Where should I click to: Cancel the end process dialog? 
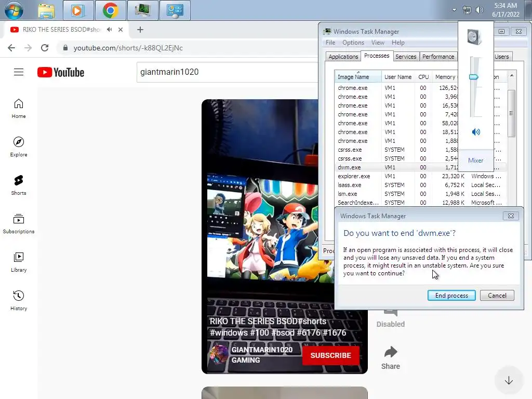click(x=497, y=296)
